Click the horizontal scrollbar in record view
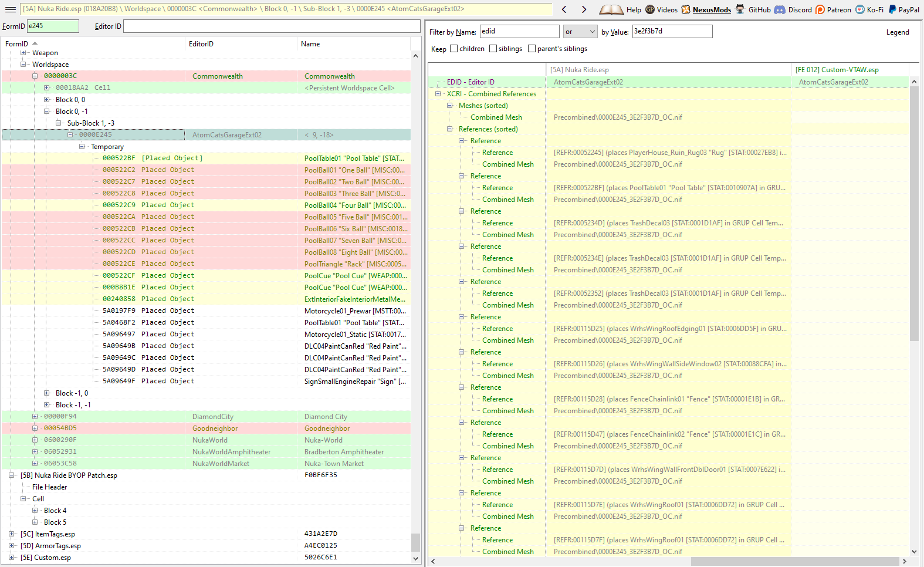 [x=670, y=562]
